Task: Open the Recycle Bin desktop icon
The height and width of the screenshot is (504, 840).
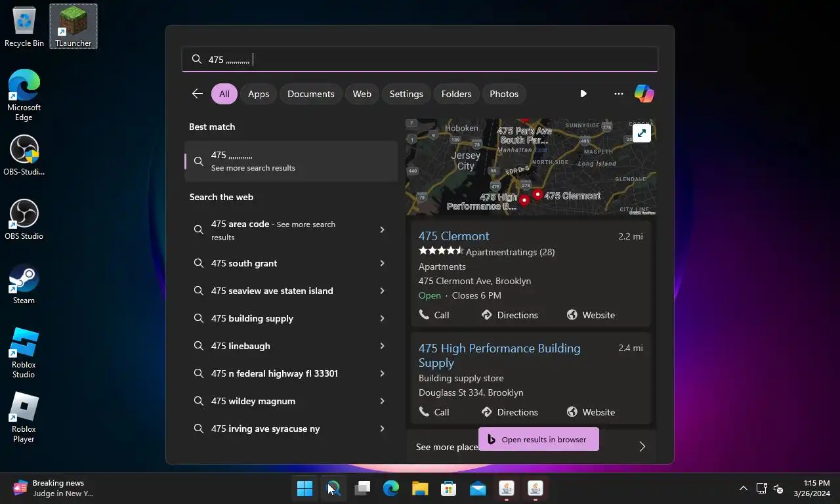Action: [24, 27]
